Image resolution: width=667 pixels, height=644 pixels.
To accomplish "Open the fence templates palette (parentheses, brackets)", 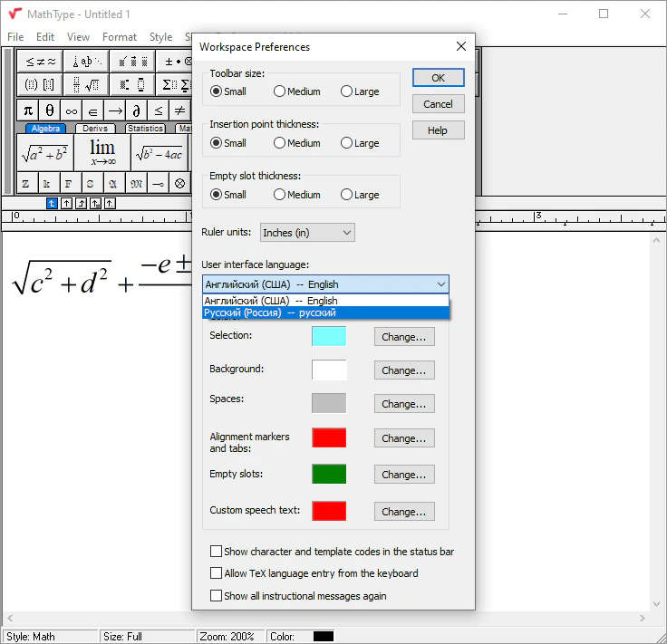I will 40,84.
